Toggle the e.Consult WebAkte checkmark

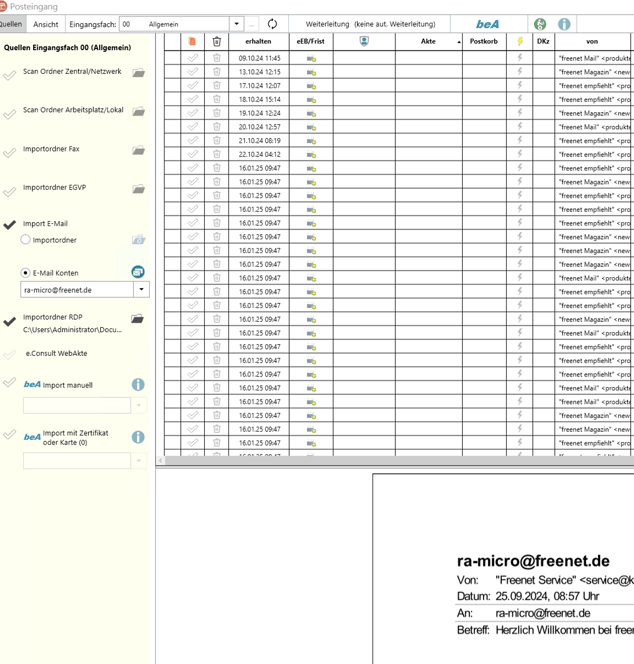(x=9, y=354)
